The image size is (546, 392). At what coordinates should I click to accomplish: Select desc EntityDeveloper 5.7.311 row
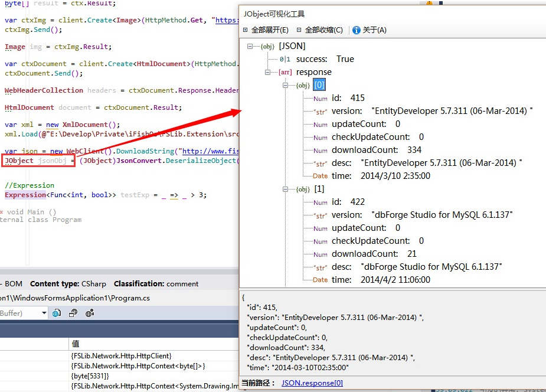point(427,163)
